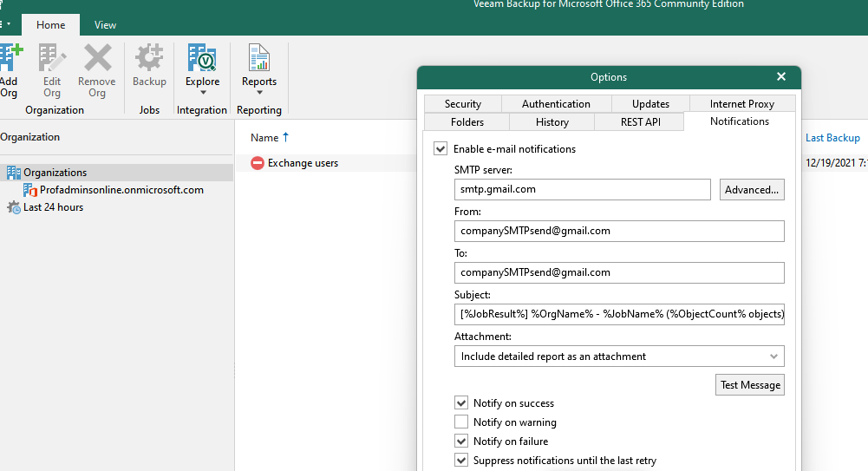Toggle Notify on success checkbox

(461, 403)
